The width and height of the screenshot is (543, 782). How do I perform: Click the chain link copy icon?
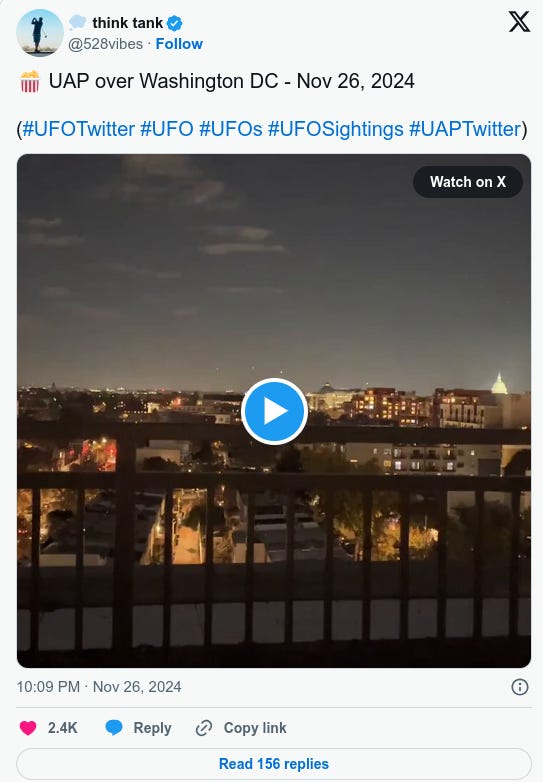coord(204,728)
